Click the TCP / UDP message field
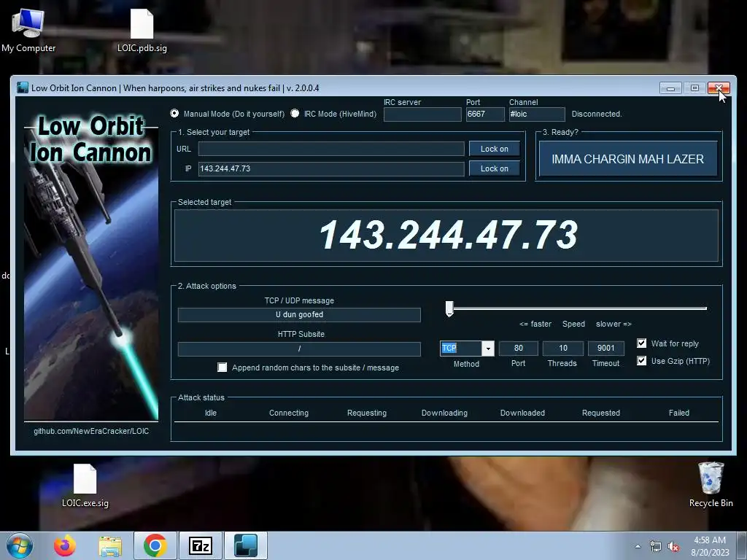Image resolution: width=747 pixels, height=560 pixels. [x=299, y=315]
